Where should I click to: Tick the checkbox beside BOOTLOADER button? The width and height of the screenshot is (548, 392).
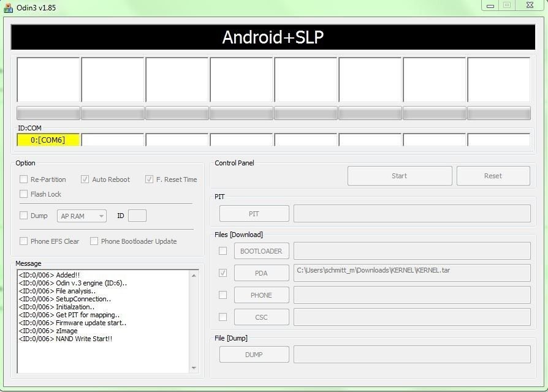tap(223, 251)
